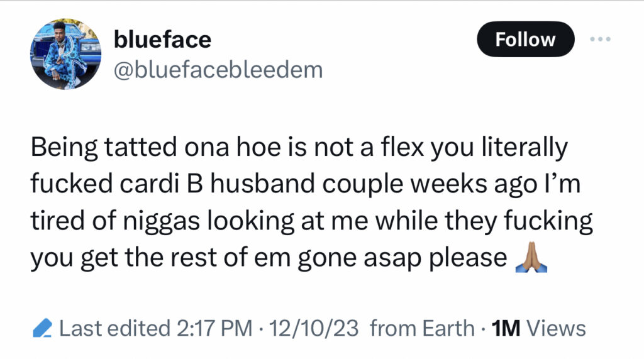Click the blue edit pencil icon
This screenshot has height=359, width=644.
(43, 328)
